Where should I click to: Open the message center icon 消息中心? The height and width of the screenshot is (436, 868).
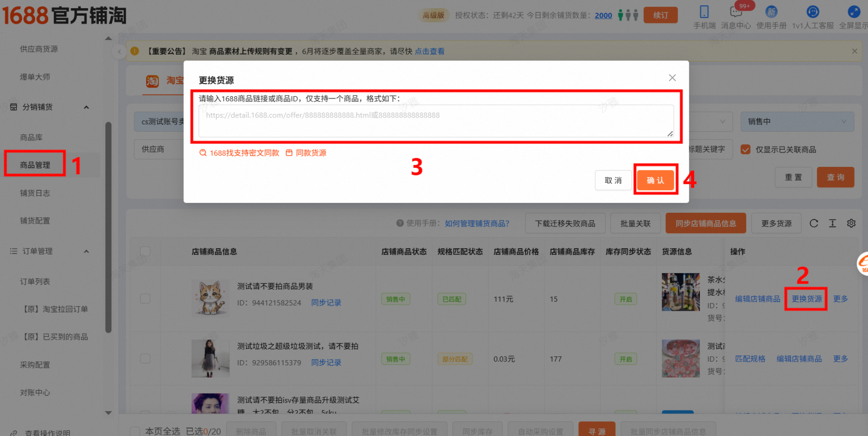pos(736,12)
